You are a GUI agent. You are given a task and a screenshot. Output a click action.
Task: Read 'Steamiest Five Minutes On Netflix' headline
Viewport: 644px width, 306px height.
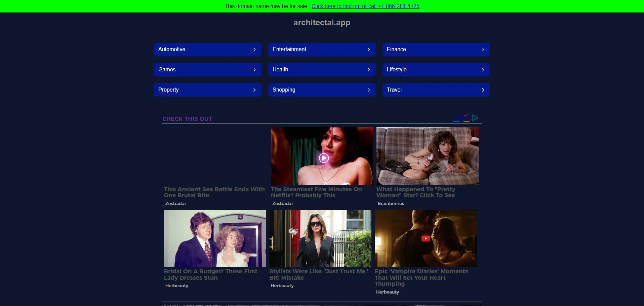(x=316, y=192)
